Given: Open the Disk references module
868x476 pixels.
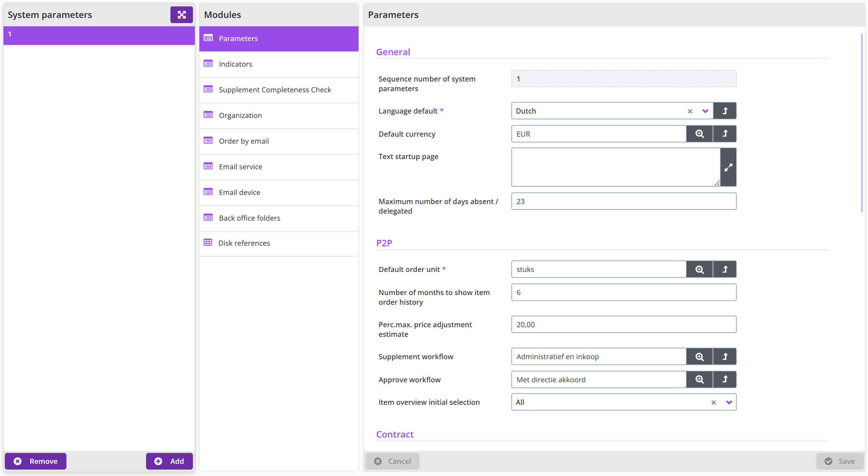Looking at the screenshot, I should (x=279, y=243).
